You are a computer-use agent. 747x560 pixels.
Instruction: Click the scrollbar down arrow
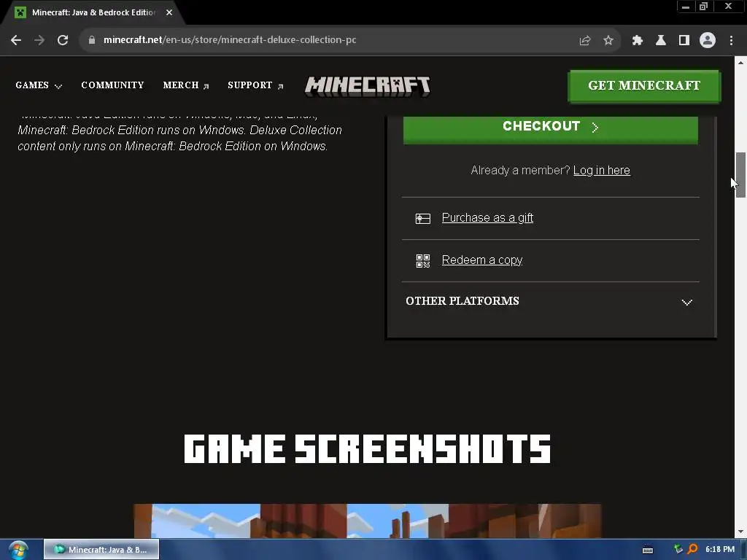click(x=740, y=532)
